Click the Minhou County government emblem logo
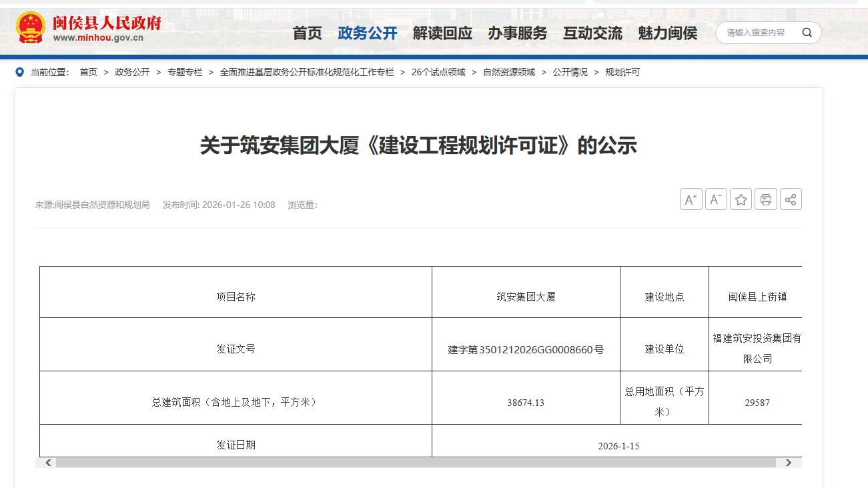This screenshot has width=868, height=488. coord(31,28)
